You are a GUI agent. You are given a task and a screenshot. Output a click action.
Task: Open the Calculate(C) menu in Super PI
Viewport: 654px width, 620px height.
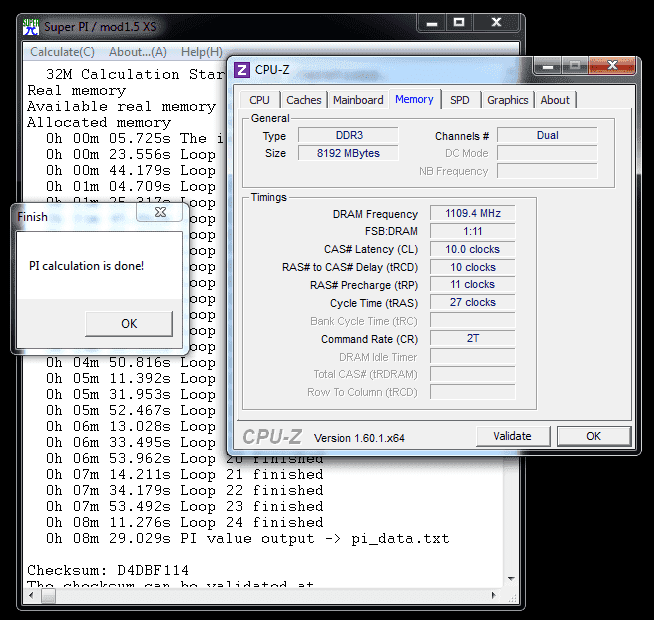click(63, 52)
